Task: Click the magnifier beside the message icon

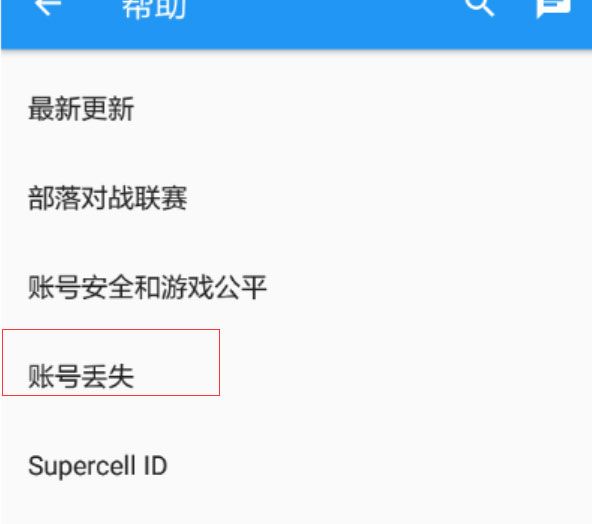Action: point(479,8)
